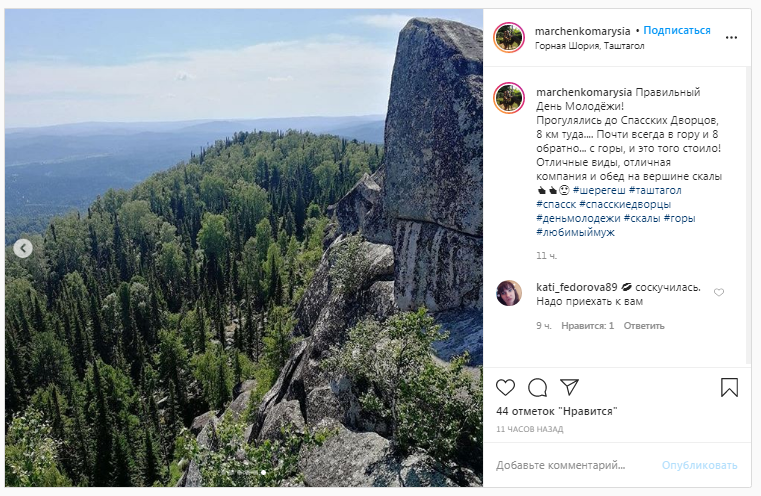This screenshot has width=761, height=496.
Task: Click the Подписаться follow button
Action: click(677, 31)
